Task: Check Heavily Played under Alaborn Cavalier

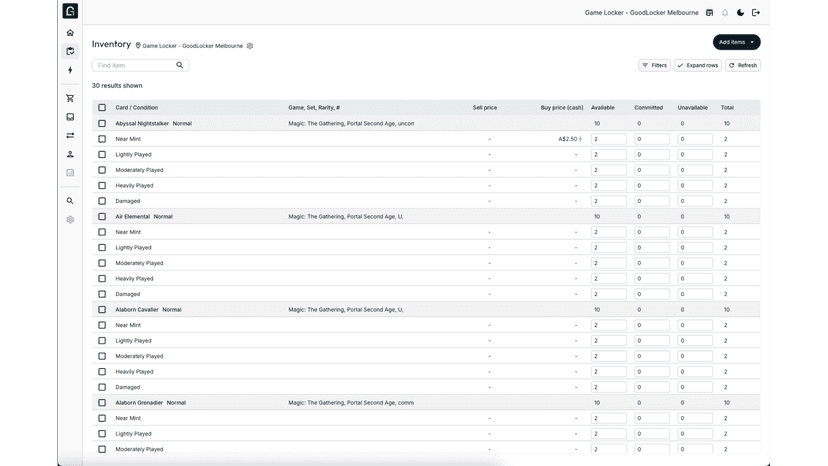Action: (102, 371)
